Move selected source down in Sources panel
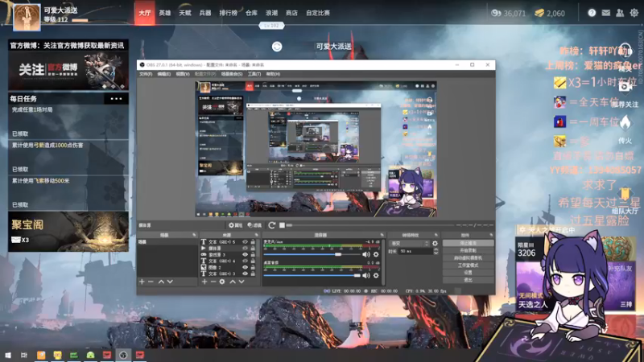 (x=242, y=282)
